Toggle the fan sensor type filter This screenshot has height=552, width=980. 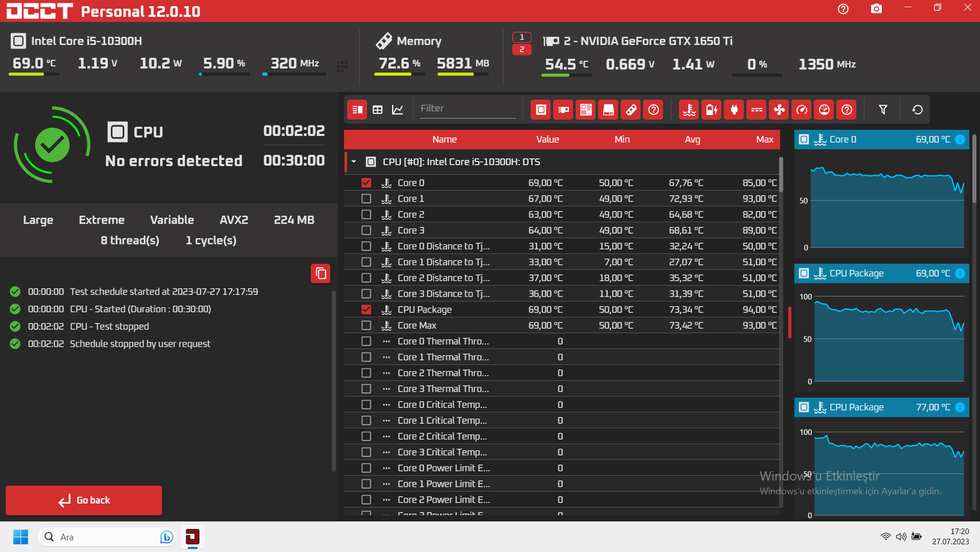pos(779,109)
